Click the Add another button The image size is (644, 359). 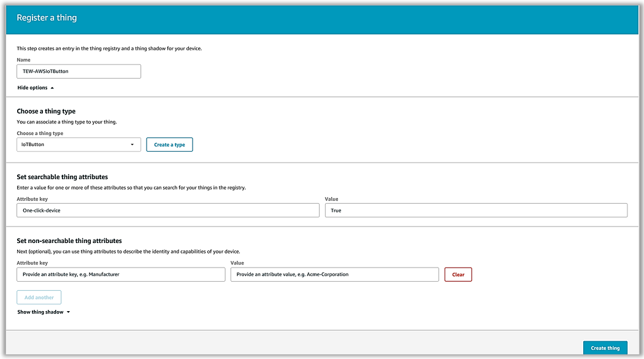(x=39, y=298)
